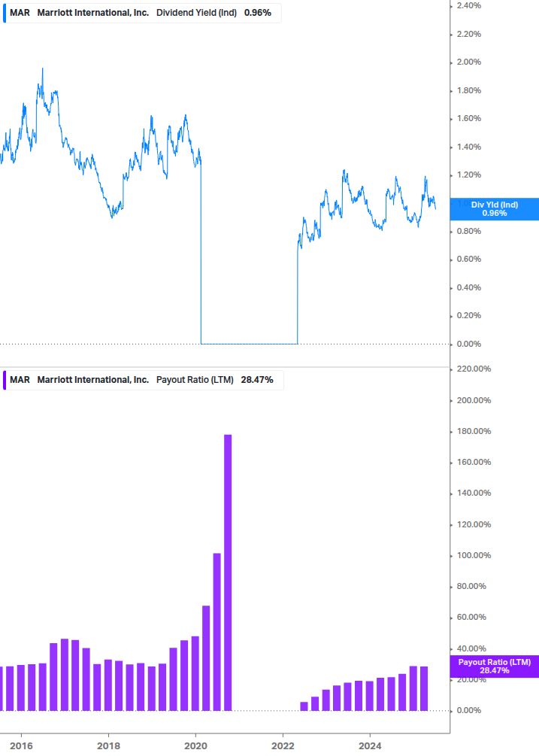539x756 pixels.
Task: Click the MAR ticker in the dividend yield legend
Action: point(20,13)
